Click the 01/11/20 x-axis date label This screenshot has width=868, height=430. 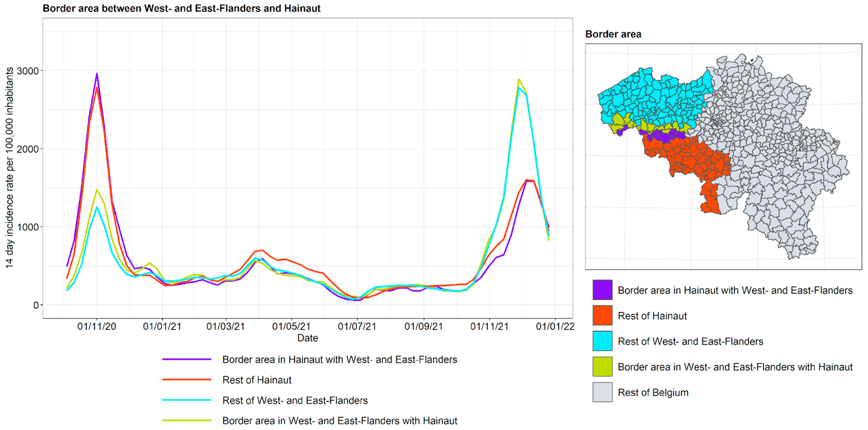pos(97,326)
